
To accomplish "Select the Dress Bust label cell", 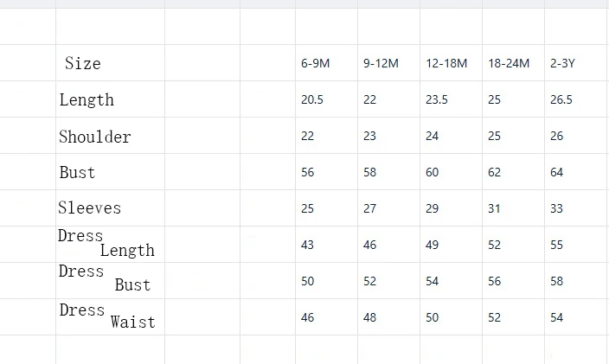I will coord(104,279).
